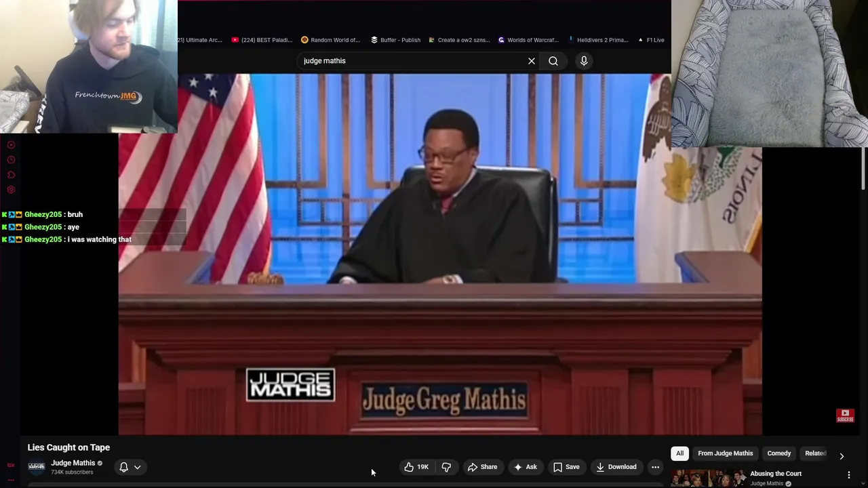
Task: Click Gheezy205's 'aye' chat message
Action: [73, 227]
